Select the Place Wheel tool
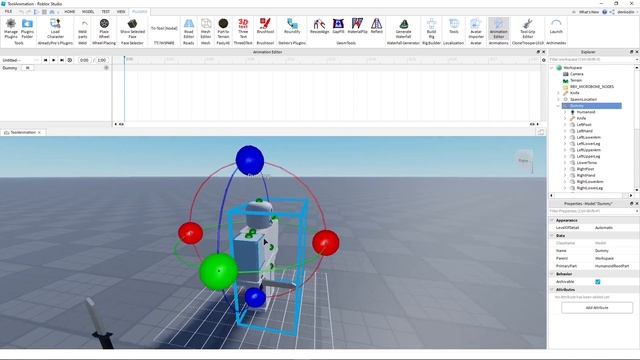 tap(104, 28)
